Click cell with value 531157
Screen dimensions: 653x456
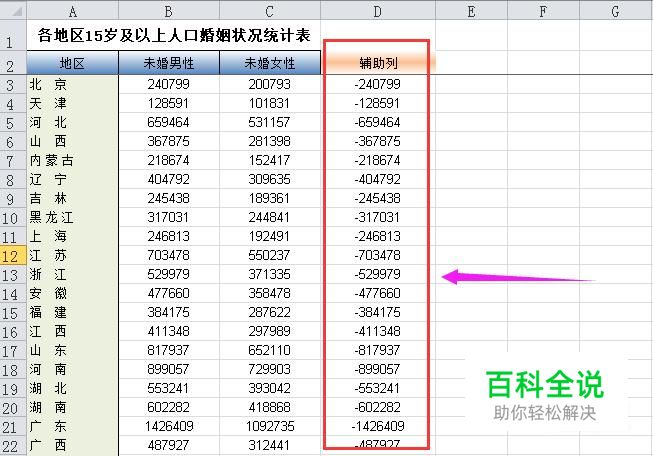270,122
